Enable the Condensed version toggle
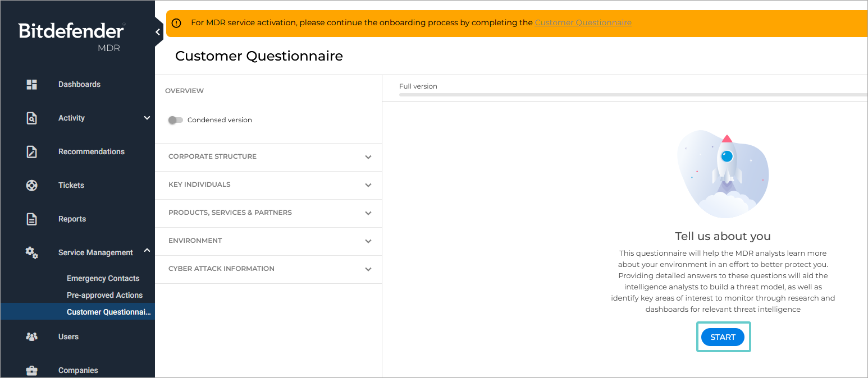 pyautogui.click(x=176, y=120)
